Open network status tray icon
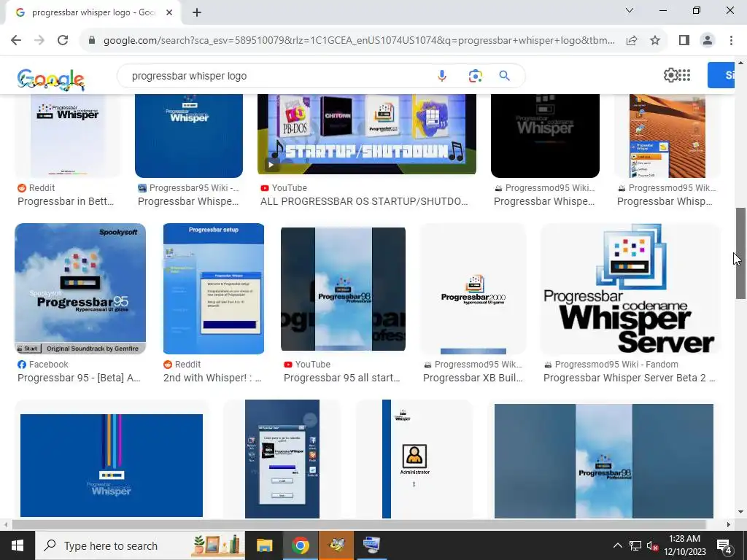 tap(635, 545)
